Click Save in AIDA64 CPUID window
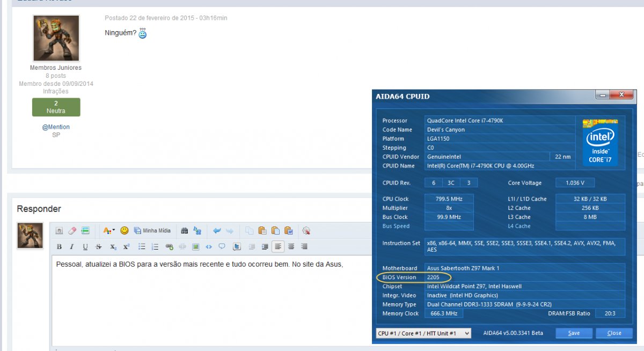Screen dimensions: 644x351 point(574,333)
